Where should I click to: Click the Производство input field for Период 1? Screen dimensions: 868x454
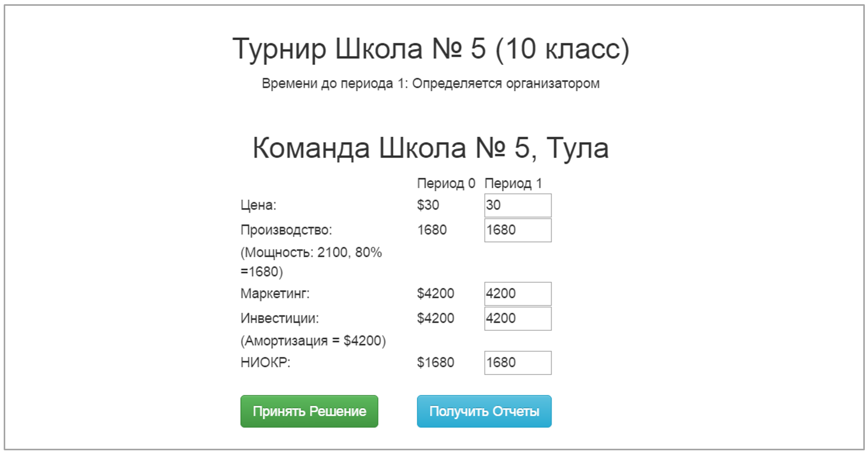(x=517, y=230)
